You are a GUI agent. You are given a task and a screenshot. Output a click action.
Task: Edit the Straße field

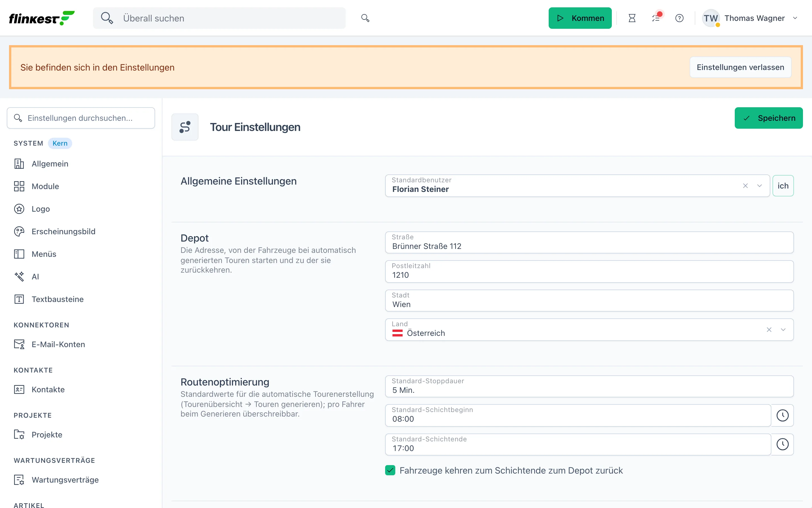(589, 243)
